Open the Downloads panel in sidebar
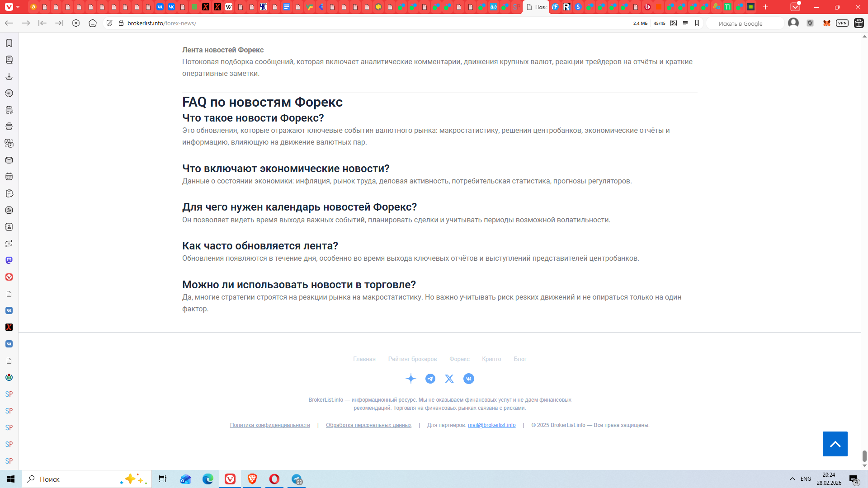Viewport: 868px width, 488px height. [9, 76]
